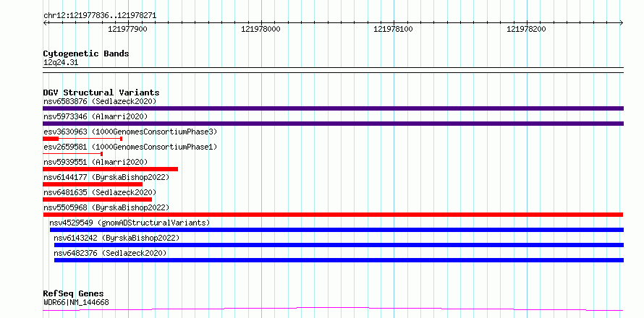Click ruler tick label 121978000
This screenshot has height=318, width=644.
pyautogui.click(x=260, y=29)
